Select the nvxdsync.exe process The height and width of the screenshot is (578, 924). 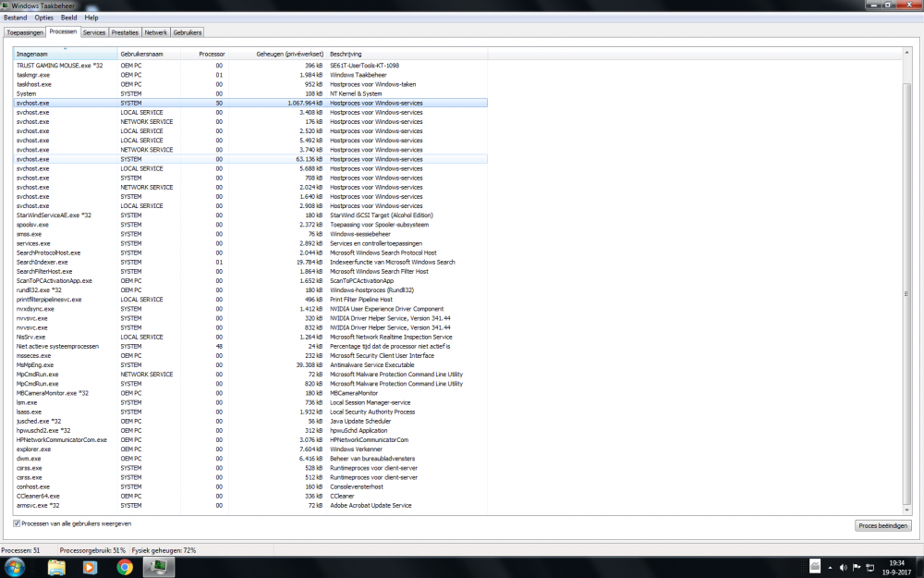(x=250, y=309)
